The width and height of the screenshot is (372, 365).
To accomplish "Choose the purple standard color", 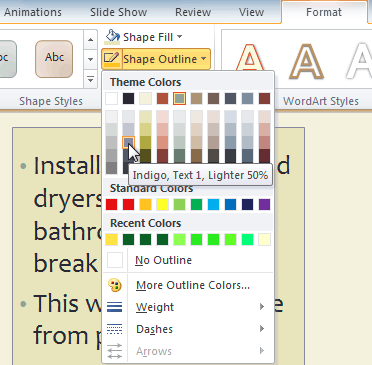I will [x=265, y=205].
